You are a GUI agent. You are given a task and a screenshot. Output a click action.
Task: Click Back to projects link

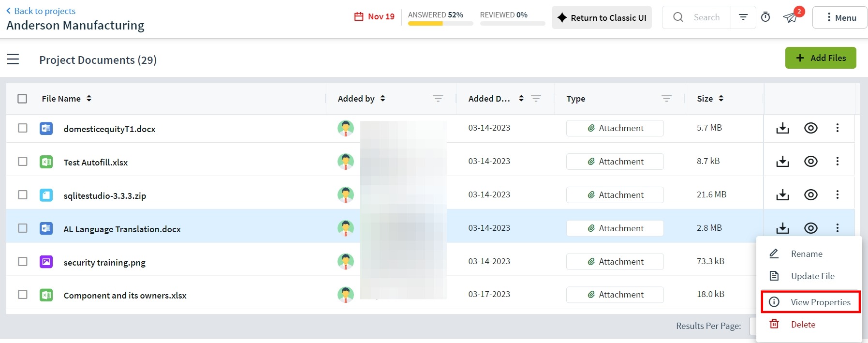tap(41, 11)
